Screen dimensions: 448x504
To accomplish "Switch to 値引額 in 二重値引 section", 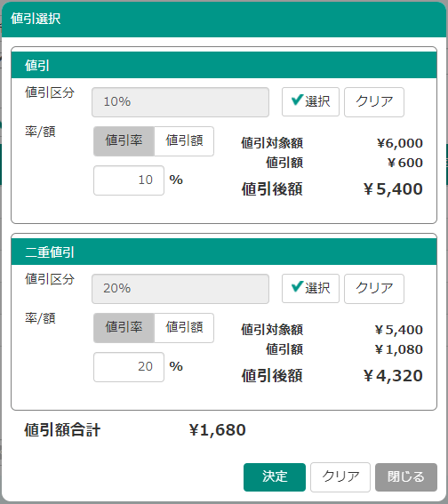I will [184, 328].
